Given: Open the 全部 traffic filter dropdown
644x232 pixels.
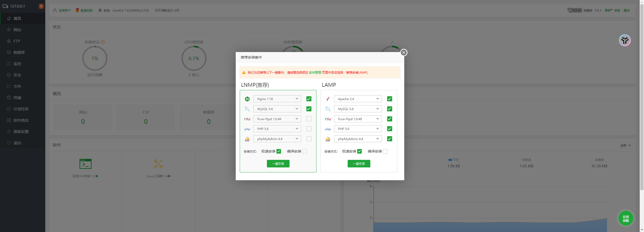Looking at the screenshot, I should click(x=625, y=145).
